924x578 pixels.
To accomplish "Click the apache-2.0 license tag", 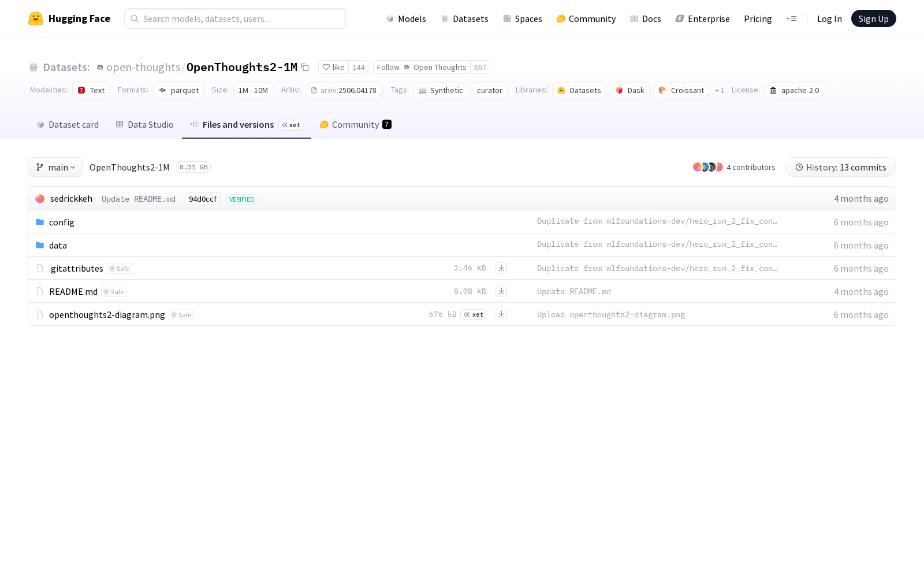I will 795,90.
